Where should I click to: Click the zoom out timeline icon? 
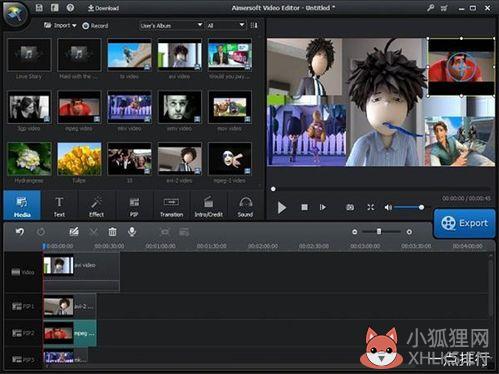pos(355,232)
